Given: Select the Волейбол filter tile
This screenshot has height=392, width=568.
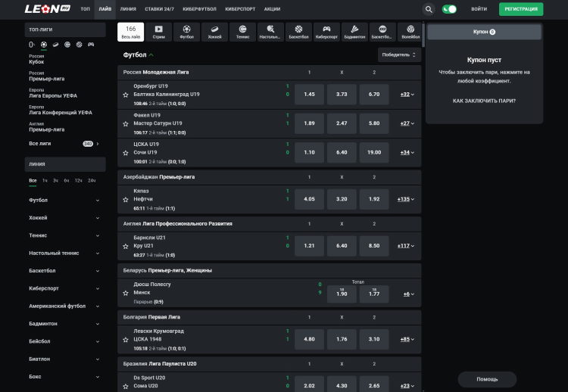Looking at the screenshot, I should tap(410, 32).
